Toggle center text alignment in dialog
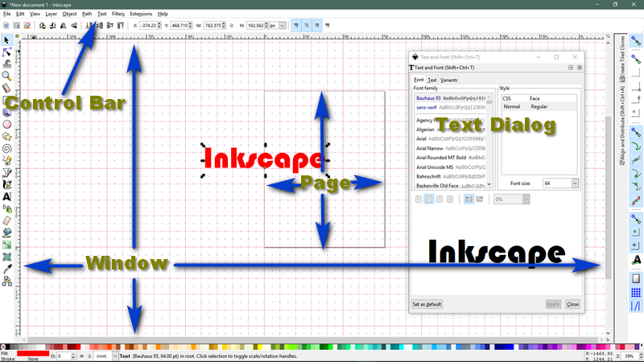The image size is (644, 362). tap(429, 199)
